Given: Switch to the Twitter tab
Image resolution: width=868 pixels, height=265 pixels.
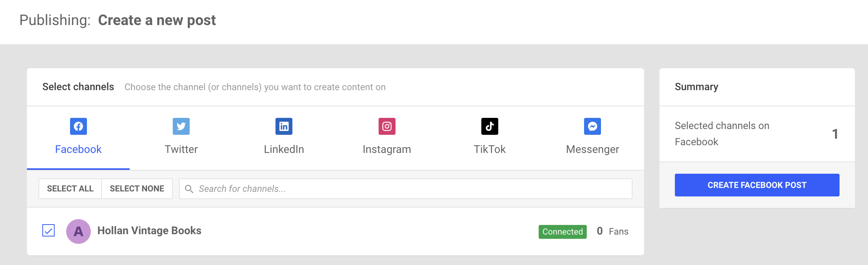Looking at the screenshot, I should click(181, 149).
